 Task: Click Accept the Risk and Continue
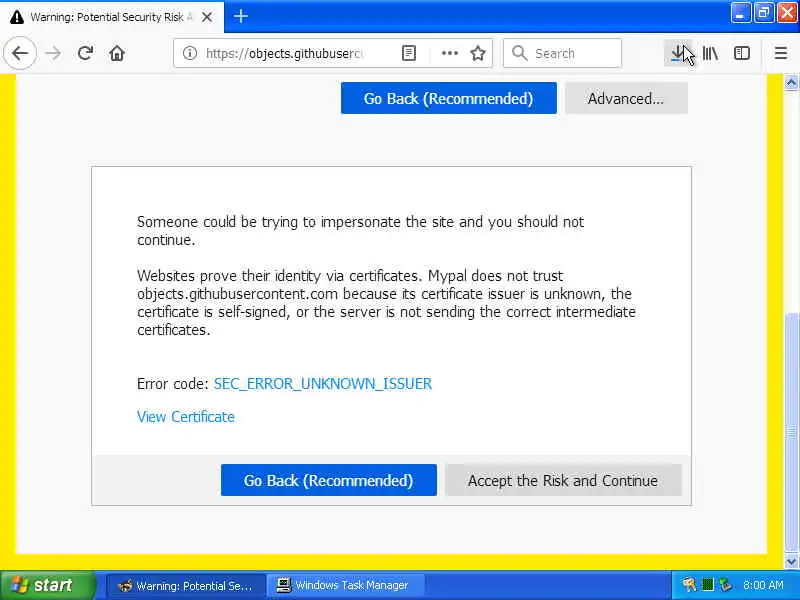click(x=563, y=480)
